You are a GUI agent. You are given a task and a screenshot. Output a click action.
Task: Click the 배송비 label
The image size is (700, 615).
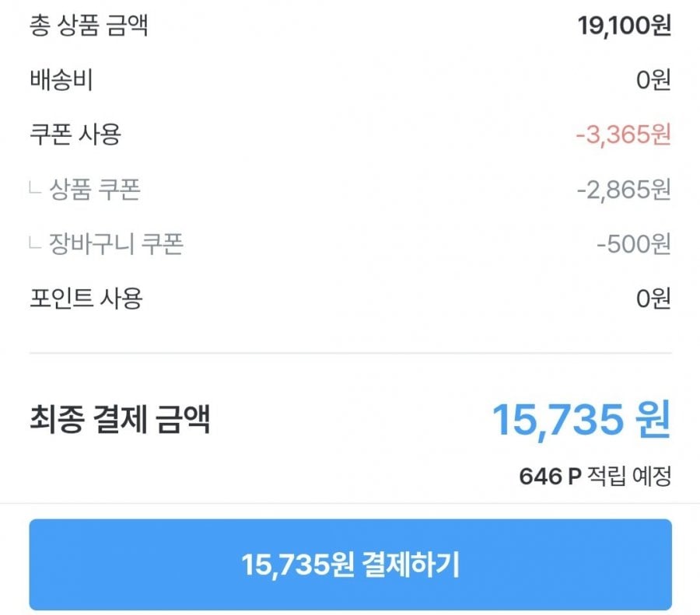click(61, 81)
